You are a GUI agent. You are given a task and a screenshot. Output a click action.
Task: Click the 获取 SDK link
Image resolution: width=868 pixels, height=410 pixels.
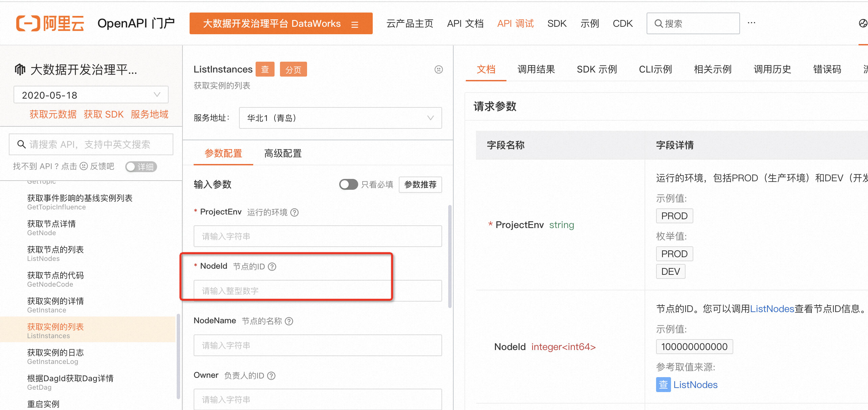click(104, 115)
